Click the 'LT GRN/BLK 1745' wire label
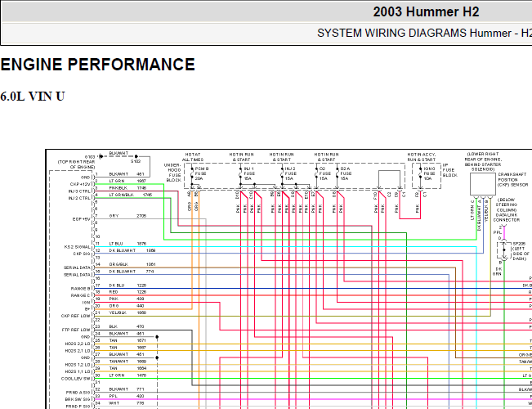 pos(131,195)
